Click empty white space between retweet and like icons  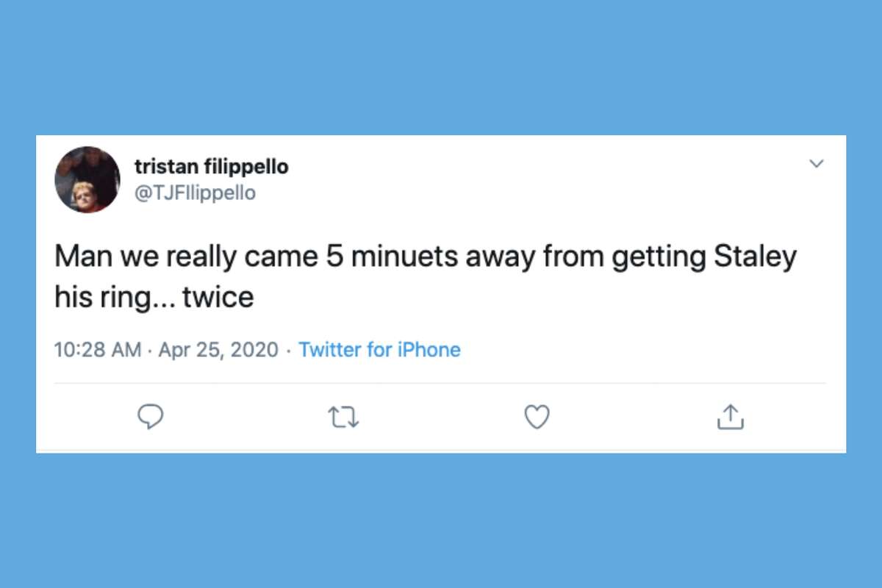click(441, 417)
